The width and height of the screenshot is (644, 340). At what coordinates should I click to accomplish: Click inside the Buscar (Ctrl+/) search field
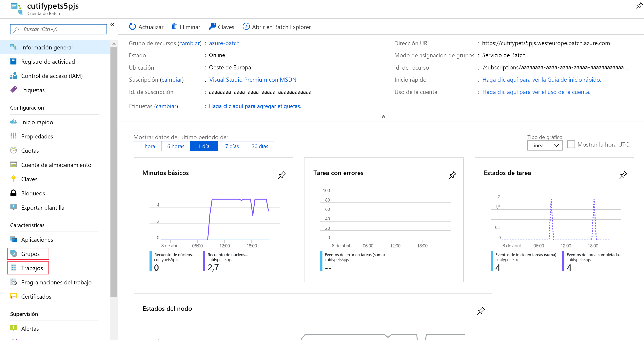[58, 29]
